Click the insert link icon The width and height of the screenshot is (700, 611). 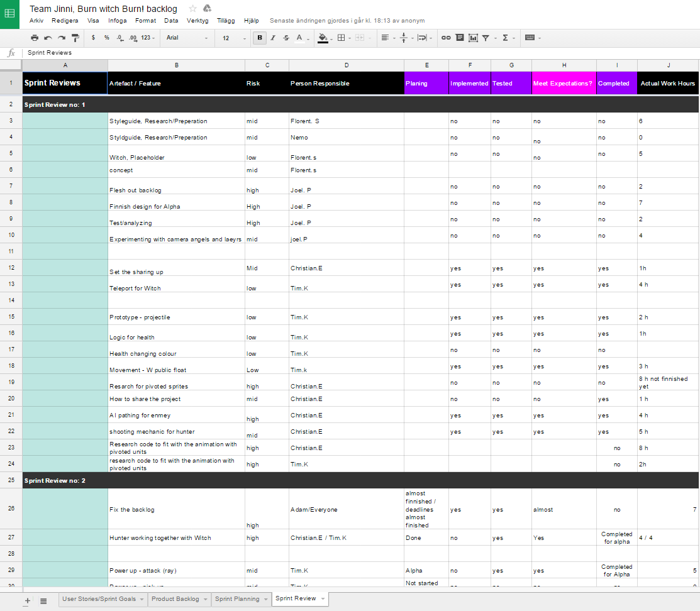446,38
